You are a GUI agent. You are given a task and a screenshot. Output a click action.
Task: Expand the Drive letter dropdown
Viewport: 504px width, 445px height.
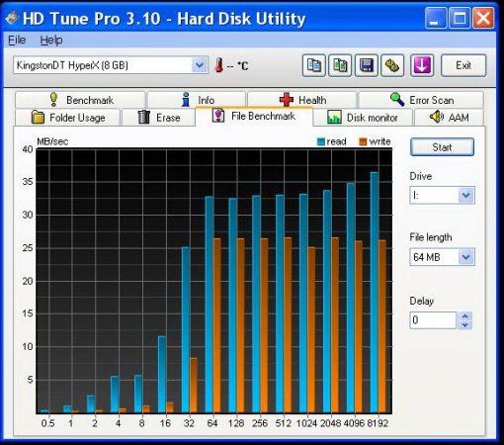466,195
